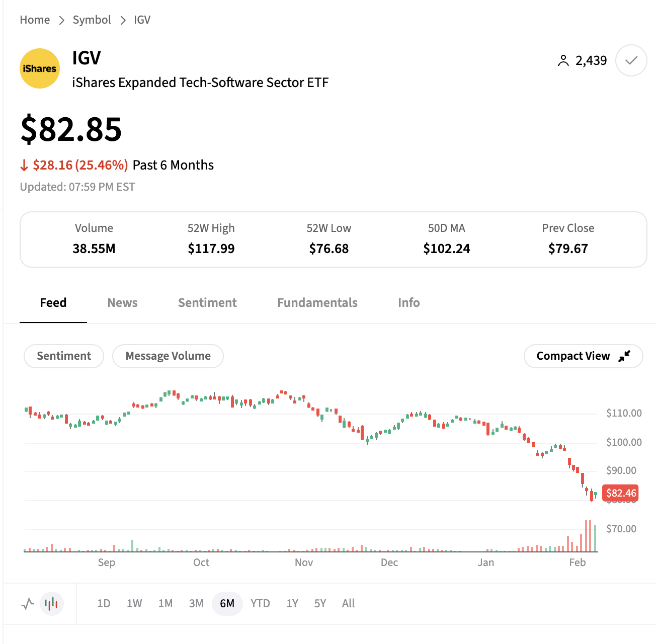The height and width of the screenshot is (644, 656).
Task: Select the YTD time range
Action: pos(260,603)
